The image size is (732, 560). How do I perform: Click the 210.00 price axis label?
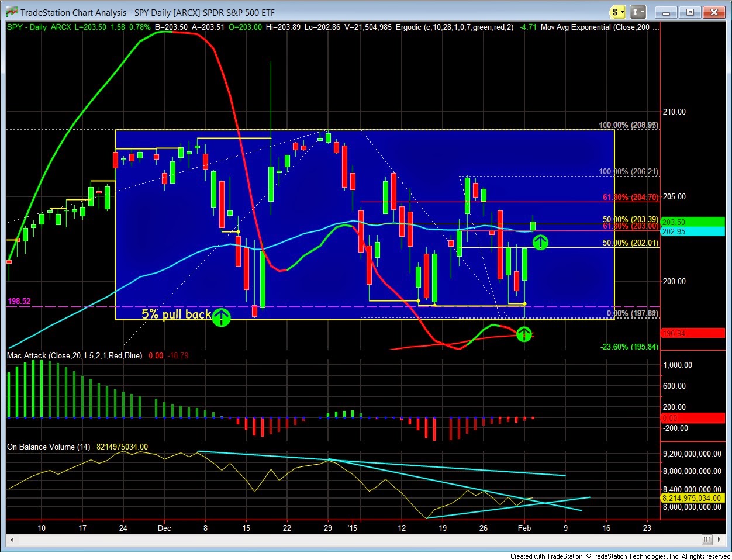[674, 112]
